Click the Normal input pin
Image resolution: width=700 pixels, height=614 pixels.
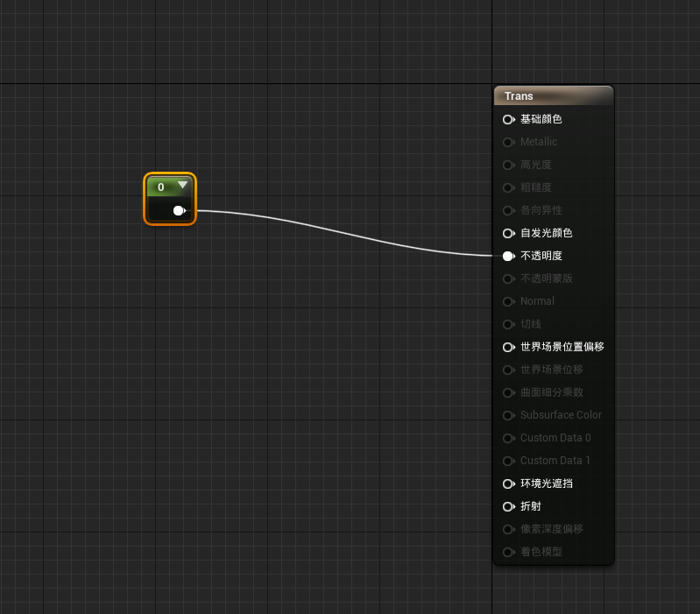coord(508,301)
